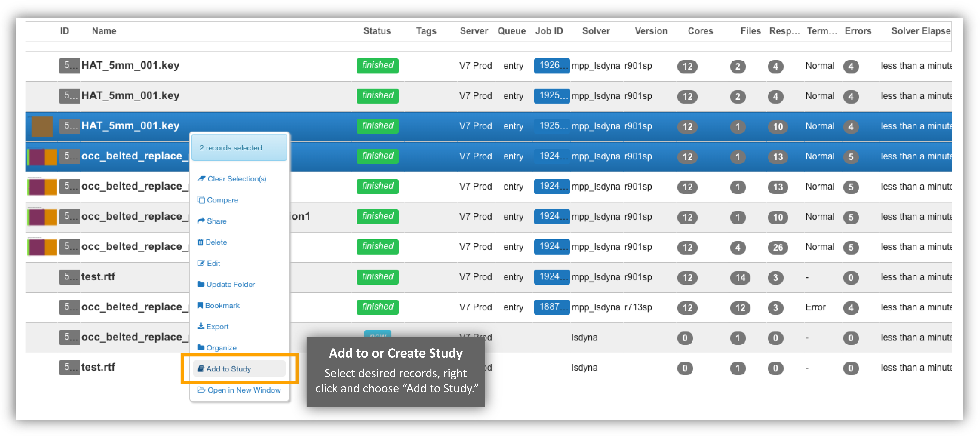This screenshot has width=980, height=436.
Task: Click brown thumbnail of selected HAT_5mm_001.key row
Action: coord(42,126)
